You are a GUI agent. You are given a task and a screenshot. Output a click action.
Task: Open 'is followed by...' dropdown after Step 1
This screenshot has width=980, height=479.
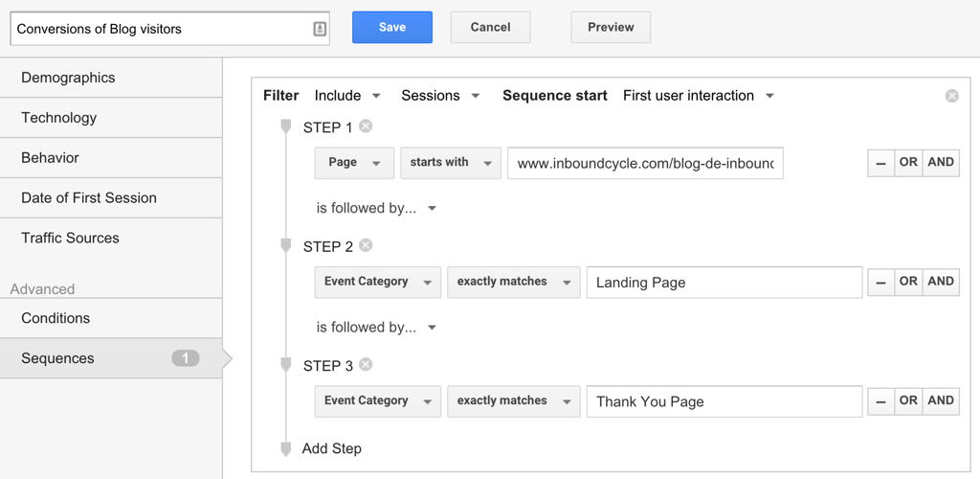coord(376,208)
